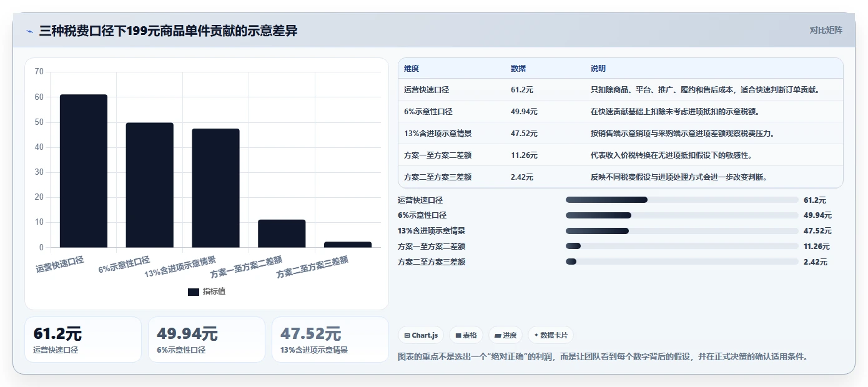The image size is (868, 387).
Task: Click the 指标值 legend label
Action: (x=214, y=291)
